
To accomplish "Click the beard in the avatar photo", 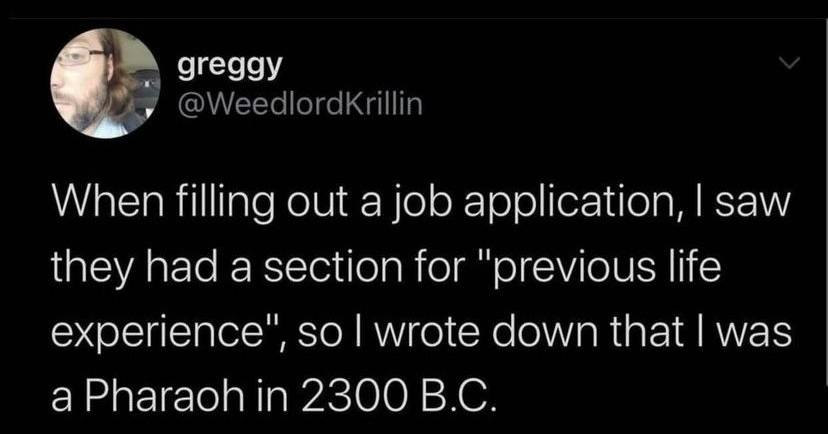I will click(87, 105).
